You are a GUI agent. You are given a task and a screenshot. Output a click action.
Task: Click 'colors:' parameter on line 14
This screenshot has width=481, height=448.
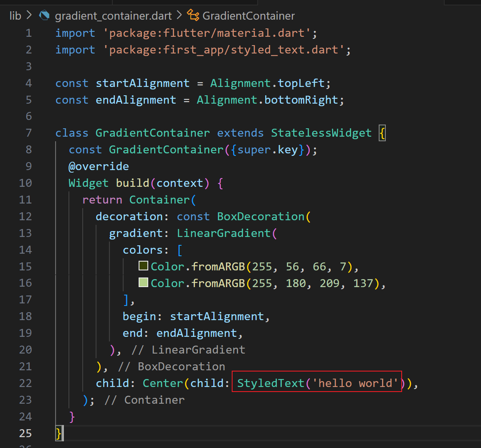click(x=146, y=250)
